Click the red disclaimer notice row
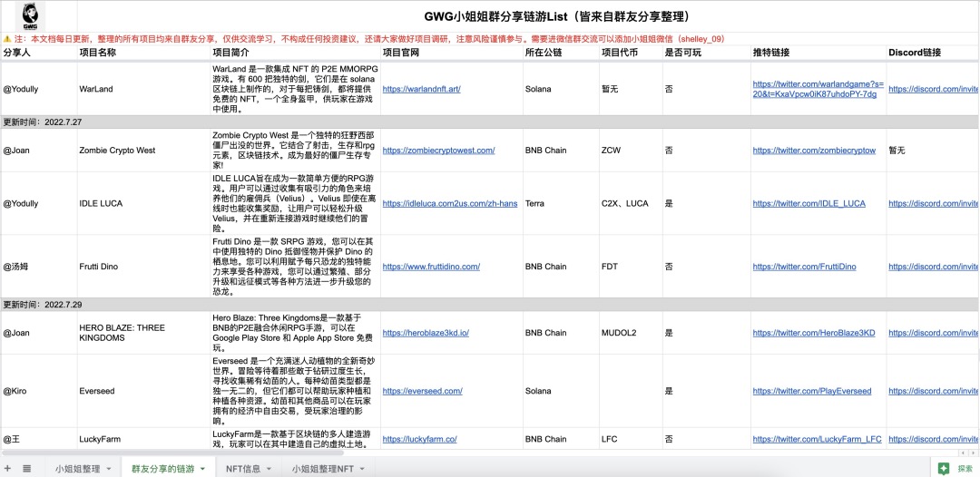 click(490, 39)
